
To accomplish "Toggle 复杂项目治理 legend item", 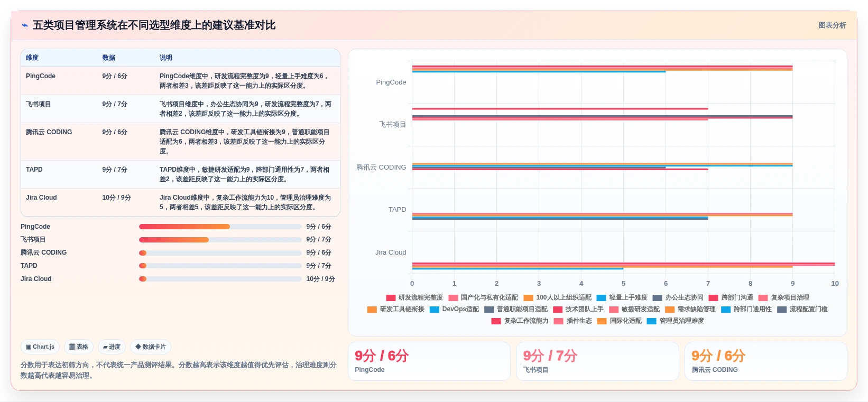I will point(784,298).
